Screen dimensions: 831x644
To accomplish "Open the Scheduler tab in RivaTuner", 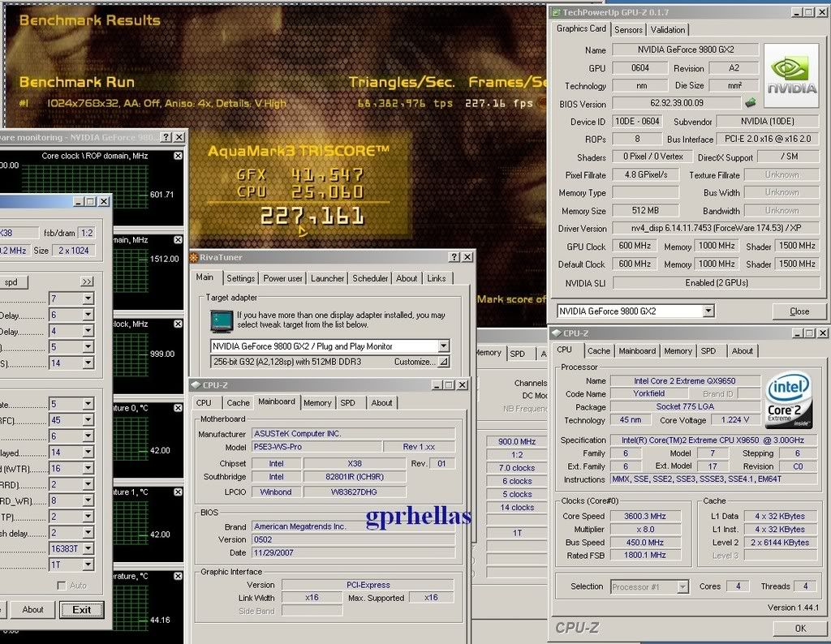I will [x=370, y=278].
